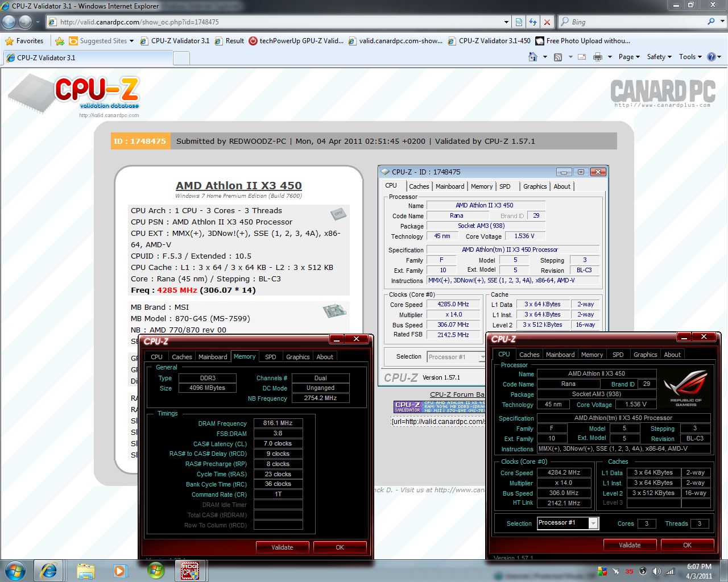The height and width of the screenshot is (582, 728).
Task: Refresh the page with the refresh icon
Action: [x=533, y=22]
